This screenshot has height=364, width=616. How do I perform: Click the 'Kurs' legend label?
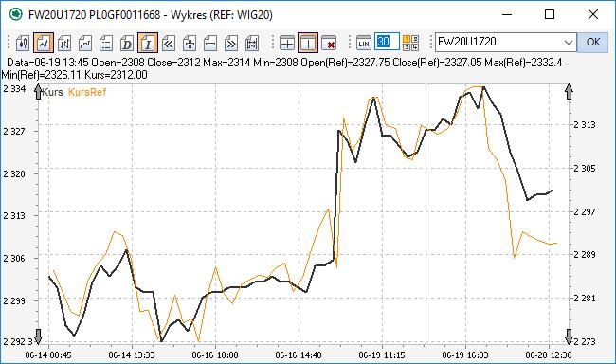[53, 92]
